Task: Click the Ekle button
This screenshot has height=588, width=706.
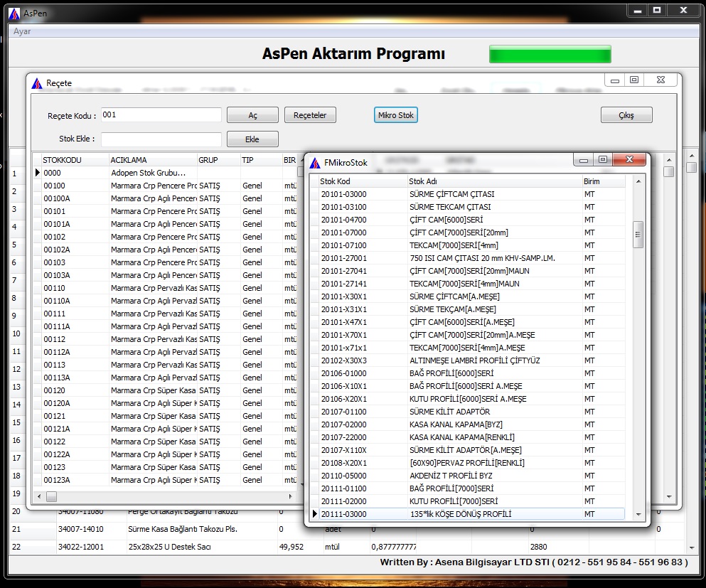Action: (x=252, y=139)
